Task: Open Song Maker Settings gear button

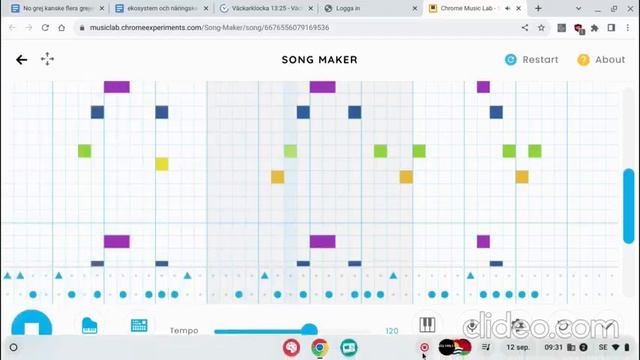Action: [x=518, y=325]
